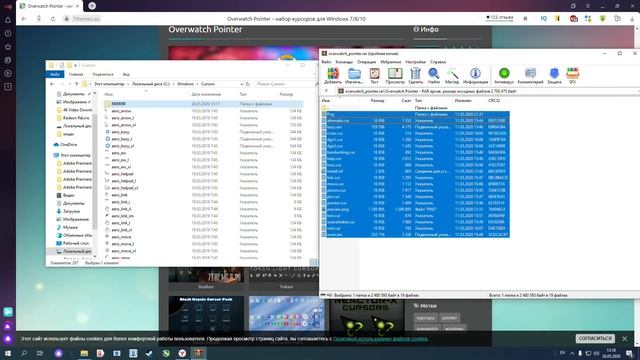Click Windows breadcrumb in Explorer address bar
The height and width of the screenshot is (360, 640).
185,84
